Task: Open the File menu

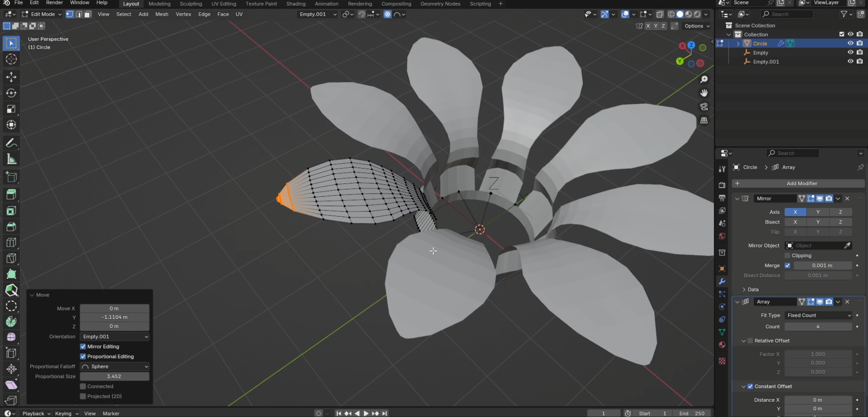Action: pyautogui.click(x=18, y=3)
